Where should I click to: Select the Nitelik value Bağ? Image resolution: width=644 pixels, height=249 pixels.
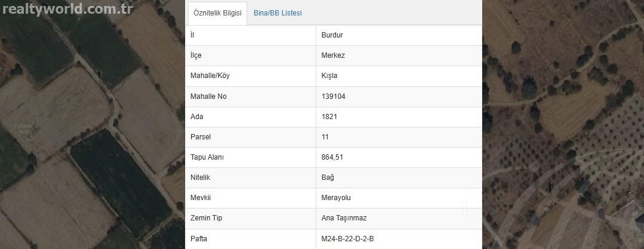pos(328,178)
